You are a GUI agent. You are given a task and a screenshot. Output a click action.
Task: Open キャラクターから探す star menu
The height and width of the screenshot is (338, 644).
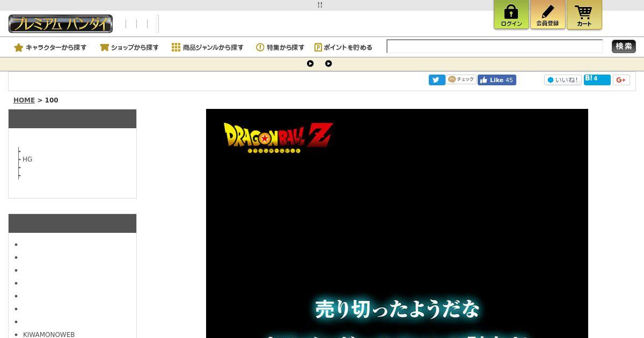(50, 47)
